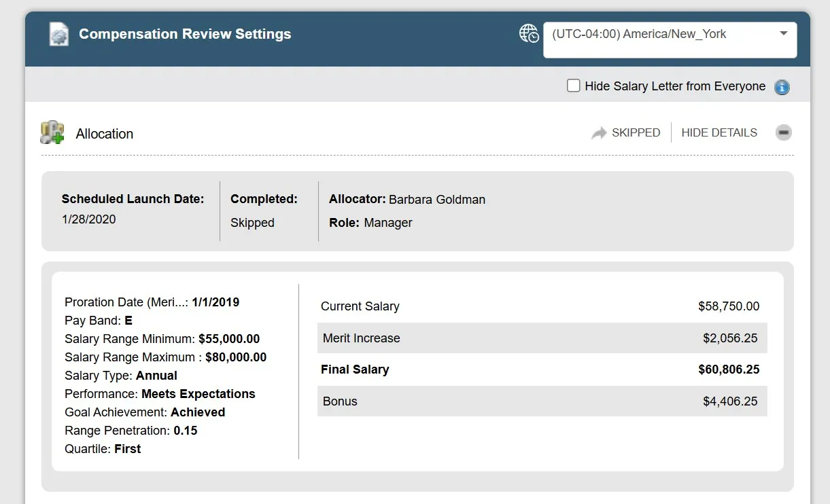Select the Bonus value $4,406.25

point(730,401)
